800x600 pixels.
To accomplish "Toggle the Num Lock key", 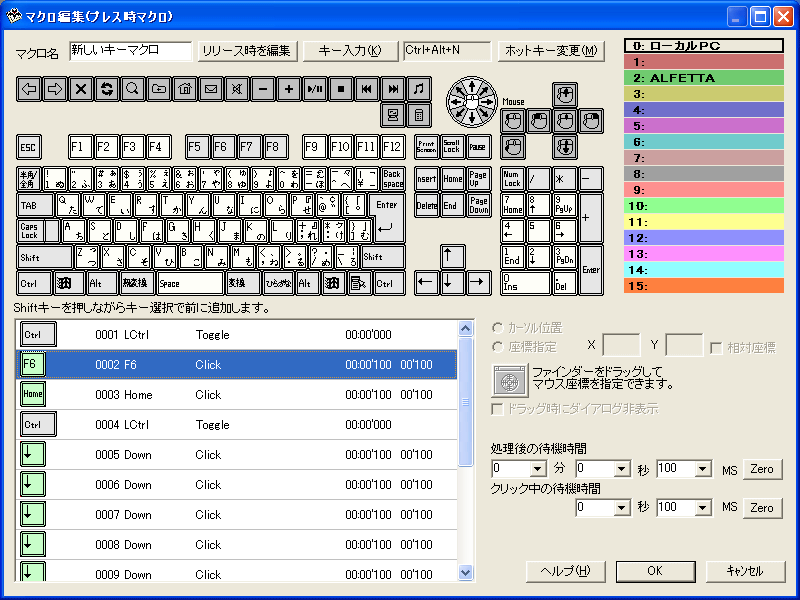I will pyautogui.click(x=513, y=179).
